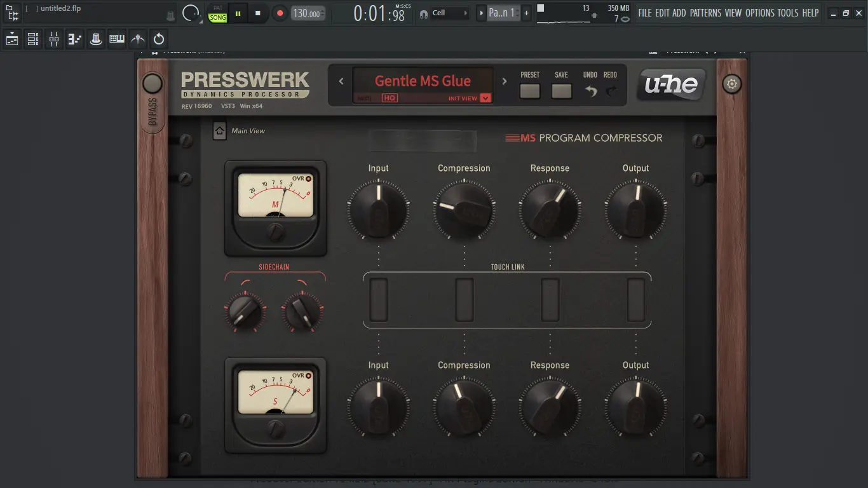Click the right Sidechain knob
The image size is (868, 488).
(x=302, y=311)
